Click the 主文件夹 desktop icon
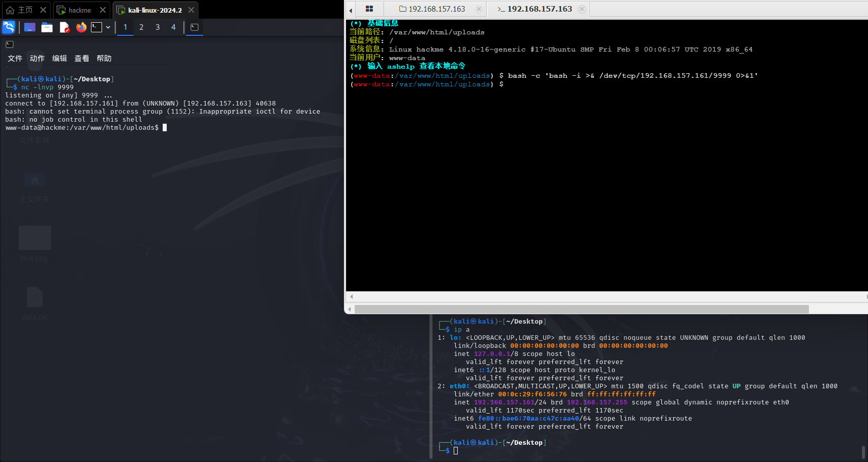Image resolution: width=868 pixels, height=462 pixels. (35, 188)
